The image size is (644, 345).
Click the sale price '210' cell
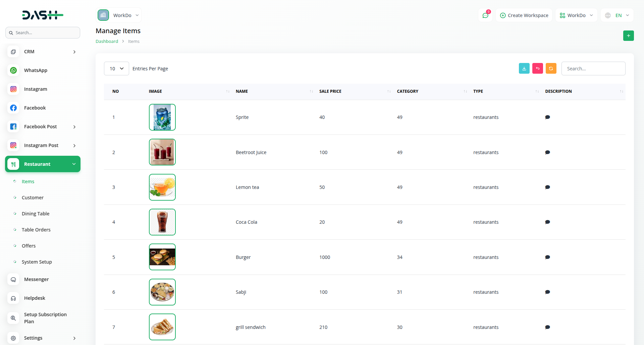pos(323,327)
